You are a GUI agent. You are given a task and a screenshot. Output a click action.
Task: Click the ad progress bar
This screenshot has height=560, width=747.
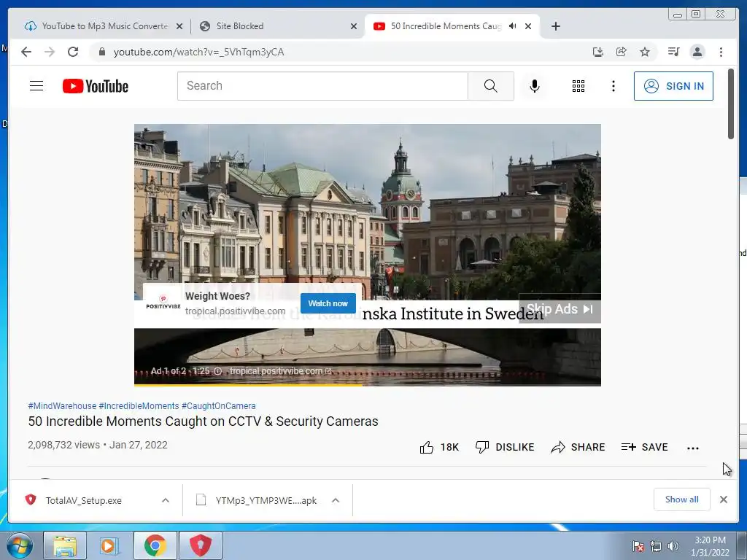click(368, 384)
